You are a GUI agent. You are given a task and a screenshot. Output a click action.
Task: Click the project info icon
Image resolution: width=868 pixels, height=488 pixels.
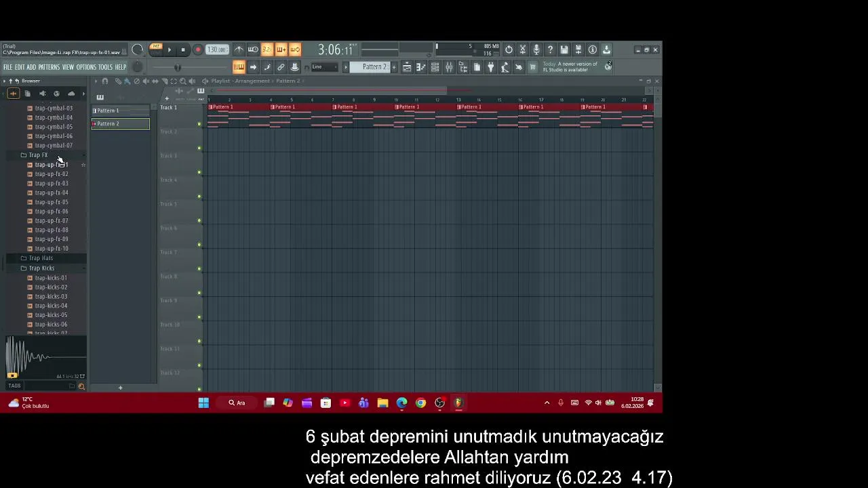593,49
